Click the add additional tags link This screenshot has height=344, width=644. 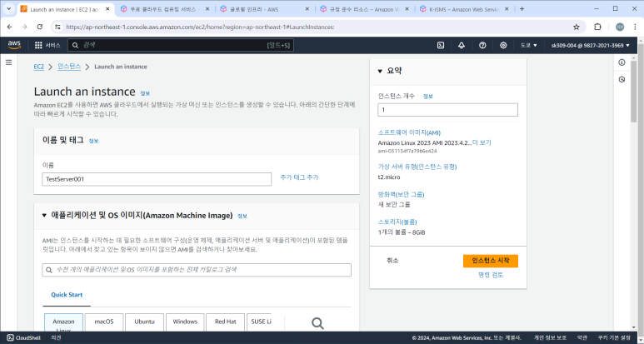(299, 177)
